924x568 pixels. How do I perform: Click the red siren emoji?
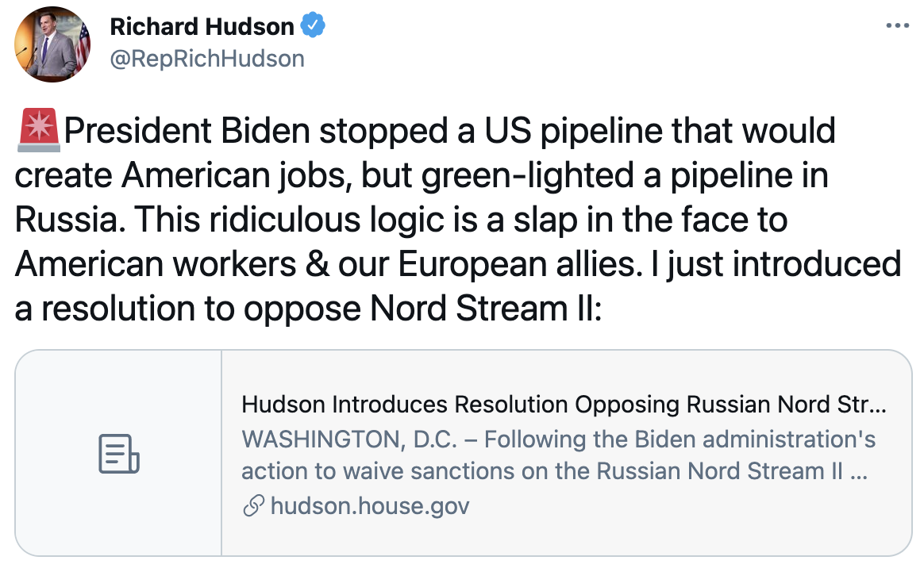(38, 132)
